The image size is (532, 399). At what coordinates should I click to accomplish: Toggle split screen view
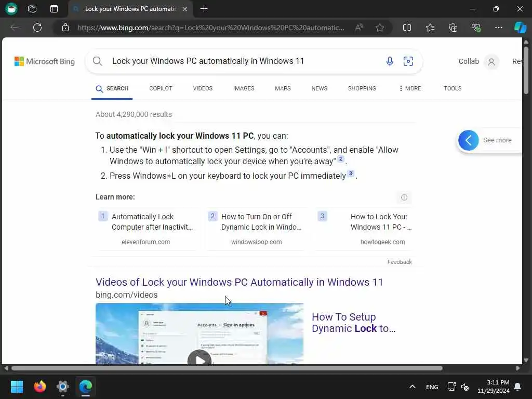pos(407,28)
